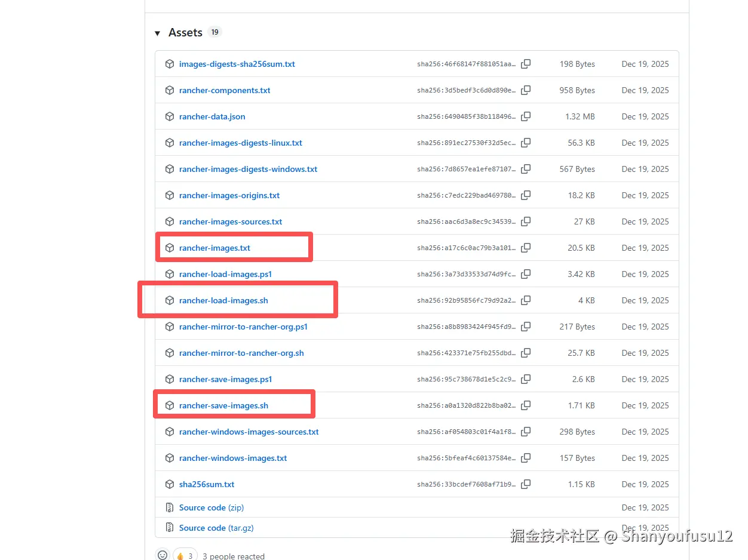The height and width of the screenshot is (560, 748).
Task: Download rancher-images.txt file
Action: coord(214,248)
